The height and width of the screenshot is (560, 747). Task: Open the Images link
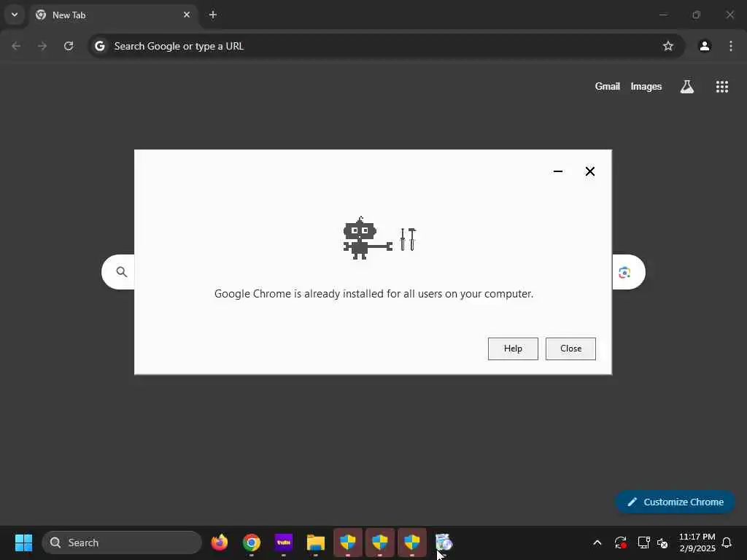coord(646,86)
